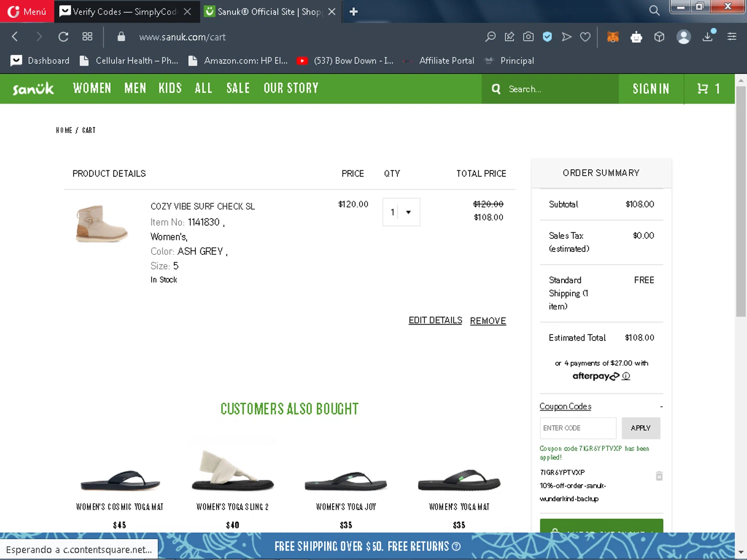Viewport: 747px width, 560px height.
Task: Open the COZY VIBE SURF CHECK SL link
Action: click(203, 206)
